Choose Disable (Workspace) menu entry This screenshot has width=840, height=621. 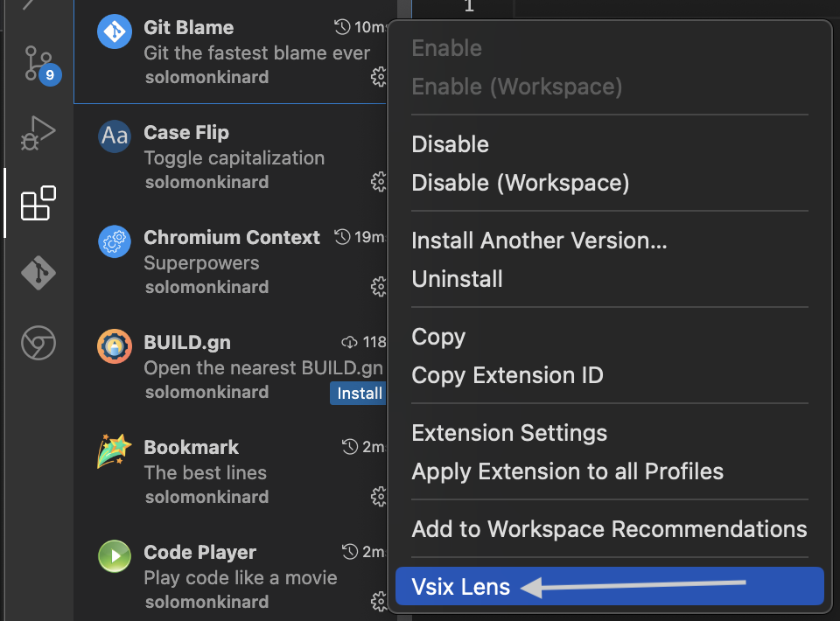coord(521,183)
